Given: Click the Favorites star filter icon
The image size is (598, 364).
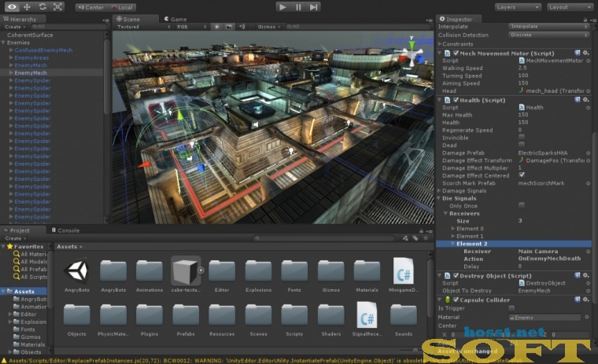Looking at the screenshot, I should 426,238.
